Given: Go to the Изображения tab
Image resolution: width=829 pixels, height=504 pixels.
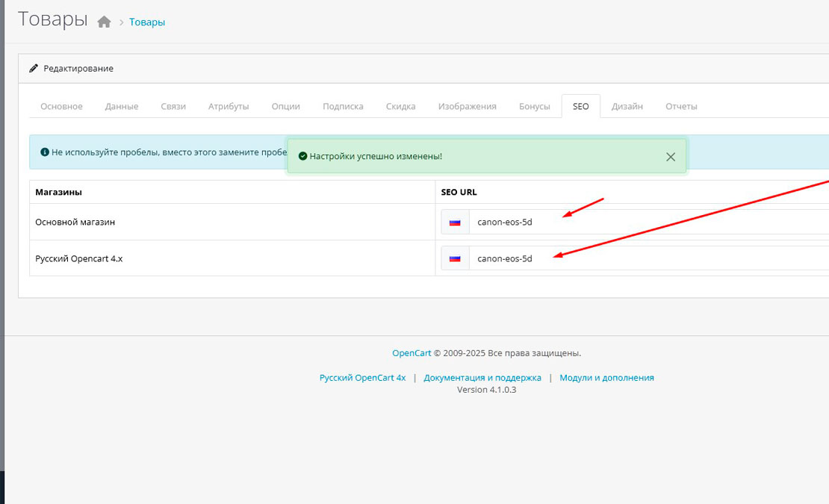Looking at the screenshot, I should click(x=468, y=106).
